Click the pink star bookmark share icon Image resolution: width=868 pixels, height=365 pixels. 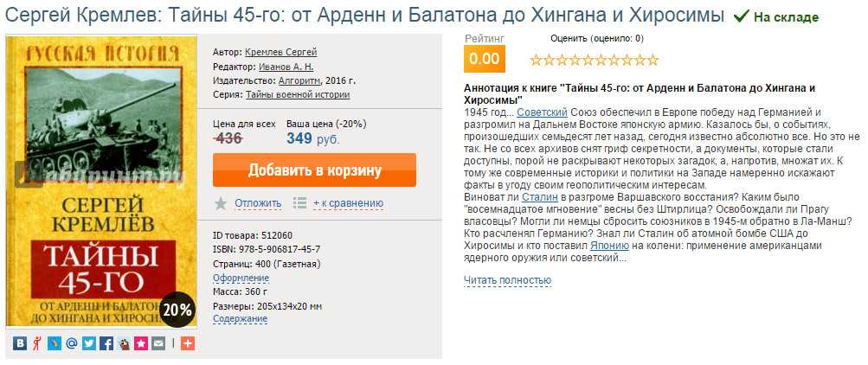click(x=140, y=343)
